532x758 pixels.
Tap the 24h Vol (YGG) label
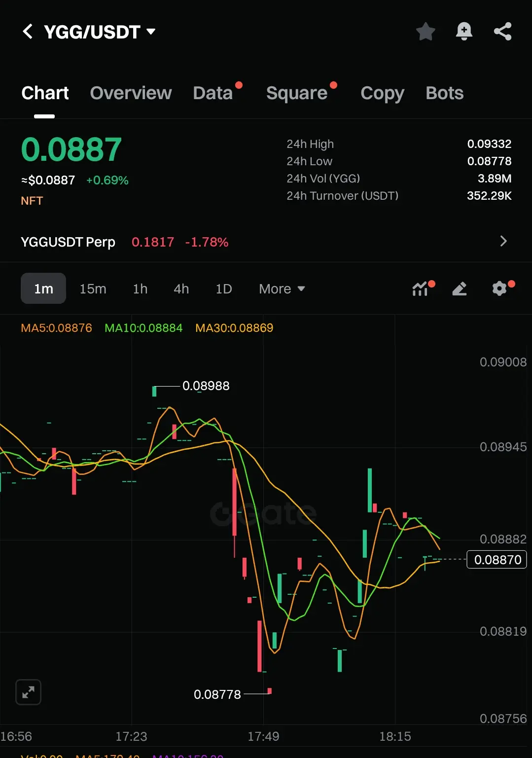[x=323, y=179]
